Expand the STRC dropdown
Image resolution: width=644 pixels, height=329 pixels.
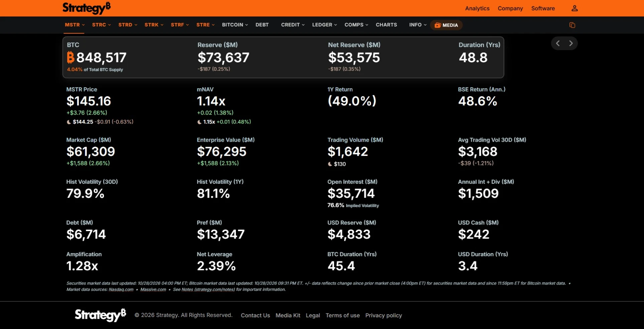pyautogui.click(x=101, y=25)
